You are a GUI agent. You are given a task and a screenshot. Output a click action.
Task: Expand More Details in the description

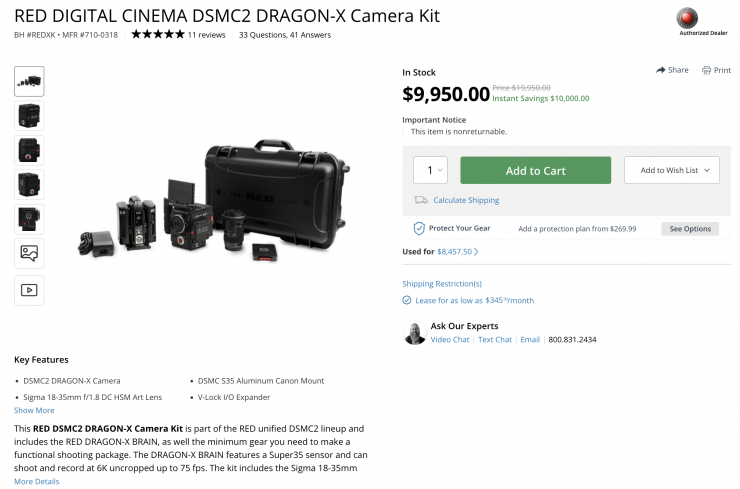(x=37, y=481)
